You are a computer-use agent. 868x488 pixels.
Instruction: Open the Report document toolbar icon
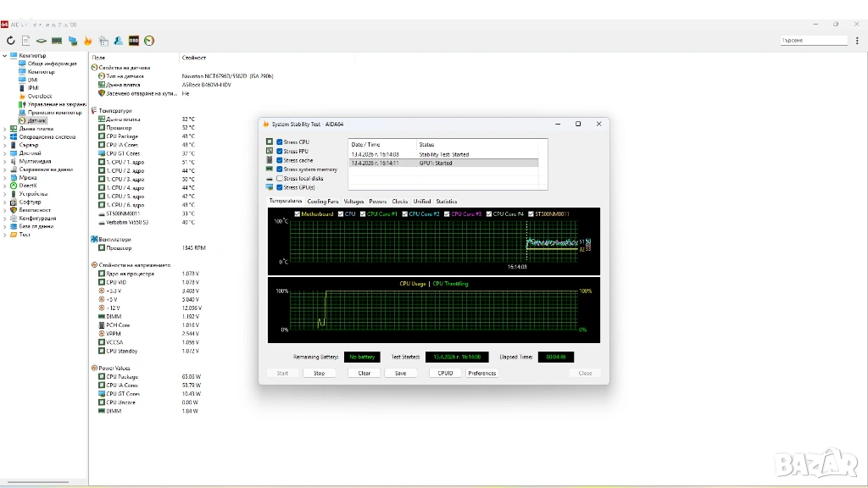(x=26, y=41)
